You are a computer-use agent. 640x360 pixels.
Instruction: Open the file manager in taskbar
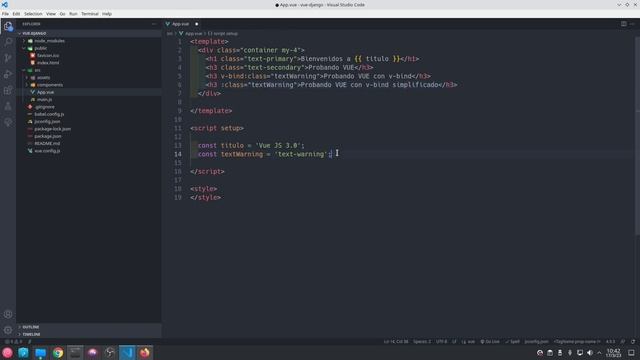[x=40, y=353]
